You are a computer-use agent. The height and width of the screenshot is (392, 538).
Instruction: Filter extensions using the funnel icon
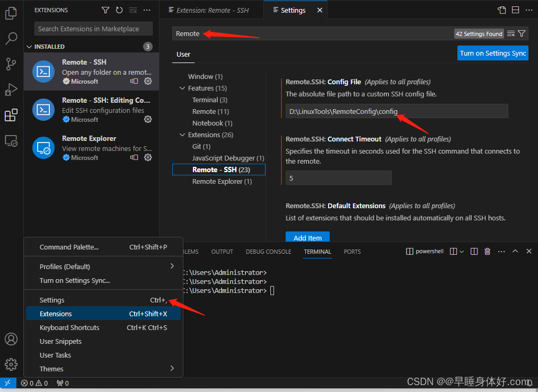click(105, 10)
